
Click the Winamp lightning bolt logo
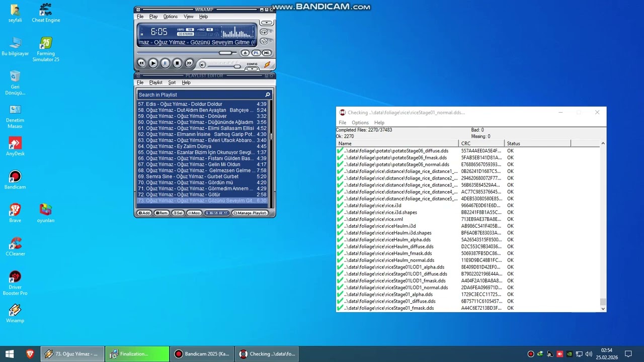(267, 65)
